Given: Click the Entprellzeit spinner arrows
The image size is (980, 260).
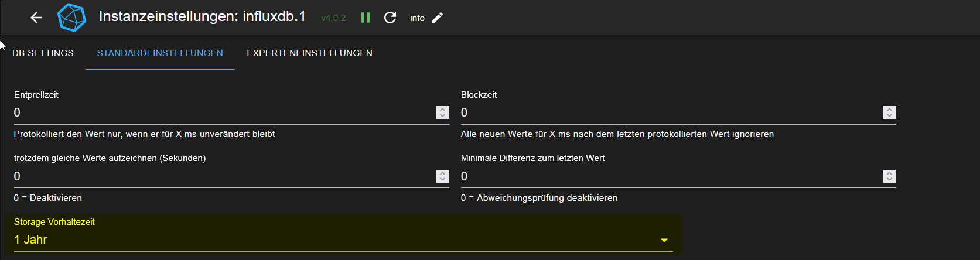Looking at the screenshot, I should pos(442,112).
